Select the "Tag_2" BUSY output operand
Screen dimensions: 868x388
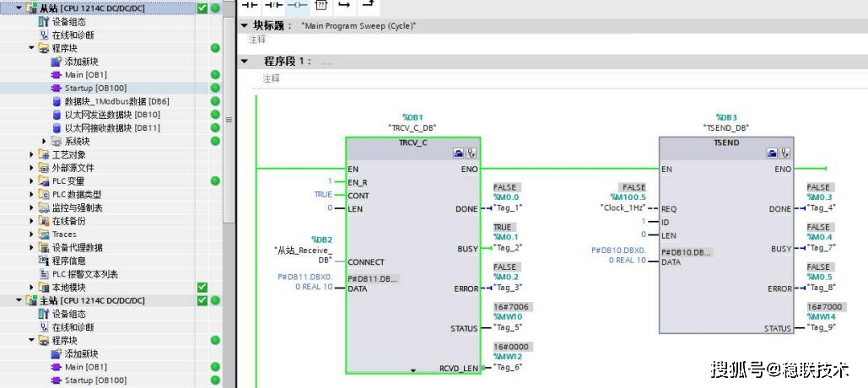coord(508,248)
